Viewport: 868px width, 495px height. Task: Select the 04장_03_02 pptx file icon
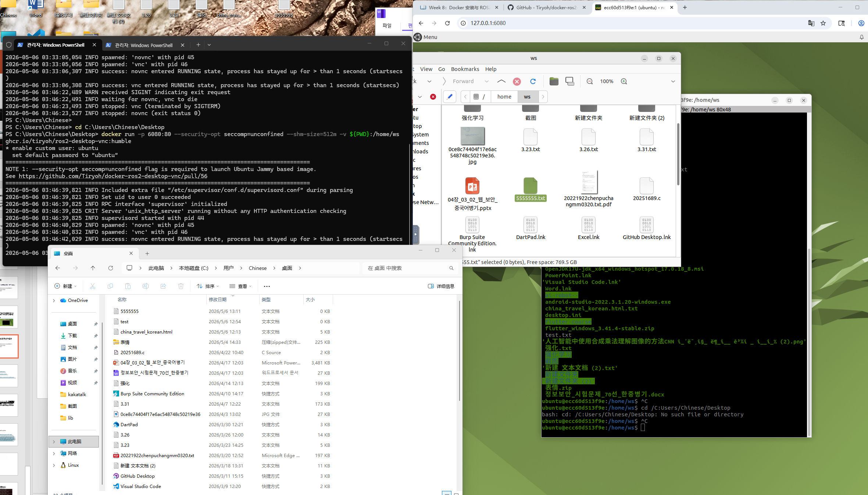[472, 186]
